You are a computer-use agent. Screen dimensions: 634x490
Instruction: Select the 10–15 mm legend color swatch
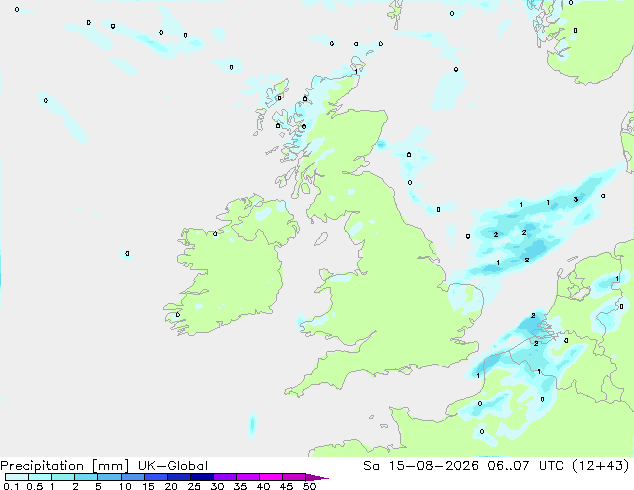[x=133, y=477]
